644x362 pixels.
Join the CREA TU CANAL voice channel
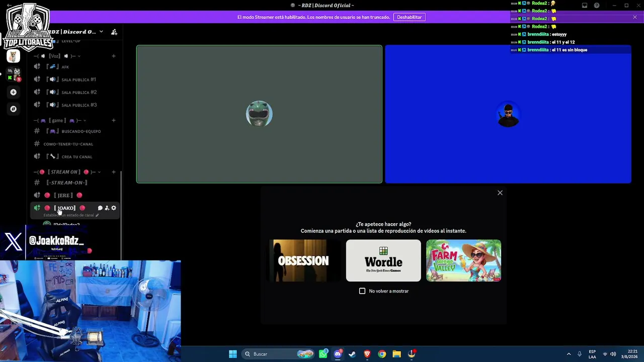click(74, 157)
